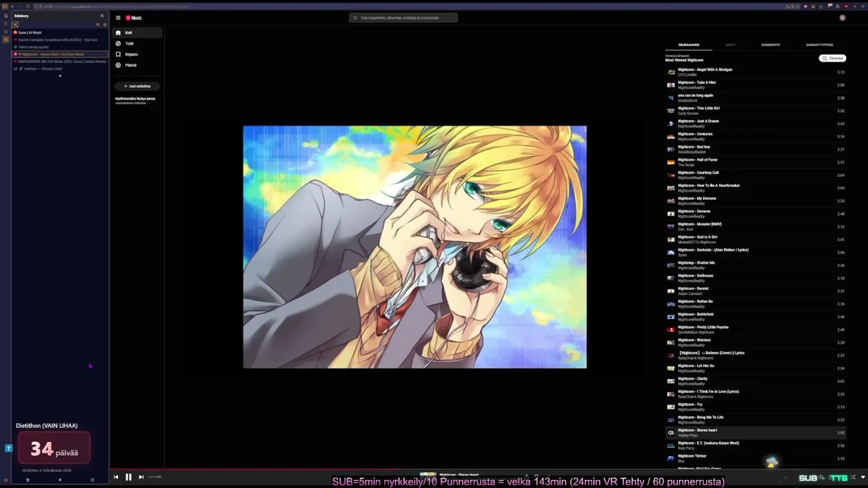The image size is (868, 488).
Task: Select the Suno | AI Music tab in Sidebery
Action: tap(60, 33)
